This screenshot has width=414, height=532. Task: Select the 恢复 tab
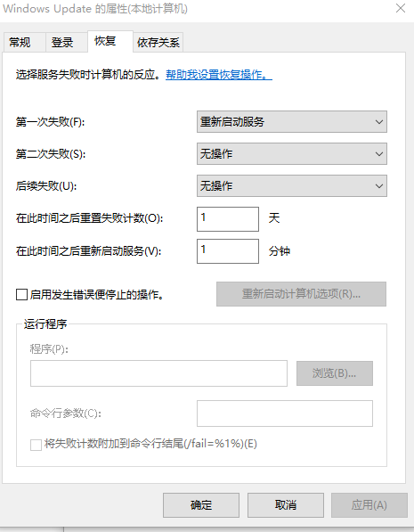(x=110, y=41)
